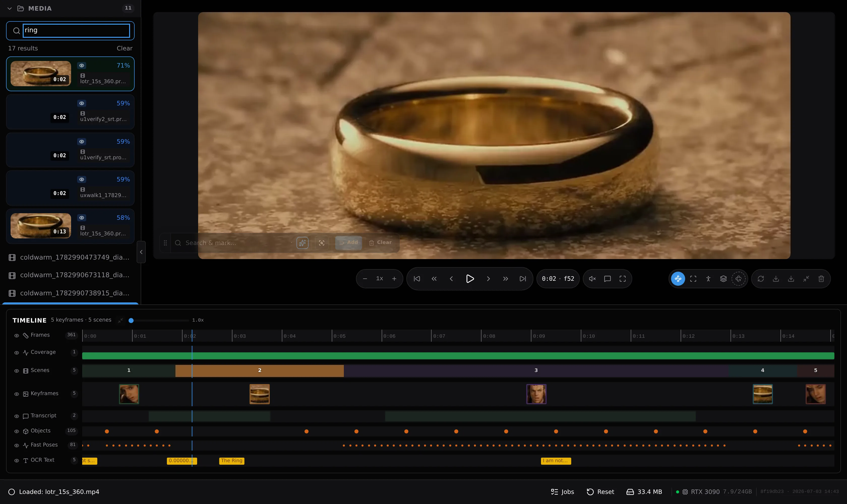The height and width of the screenshot is (504, 847).
Task: Toggle eye icon on u1verify2_srt result
Action: click(x=81, y=103)
